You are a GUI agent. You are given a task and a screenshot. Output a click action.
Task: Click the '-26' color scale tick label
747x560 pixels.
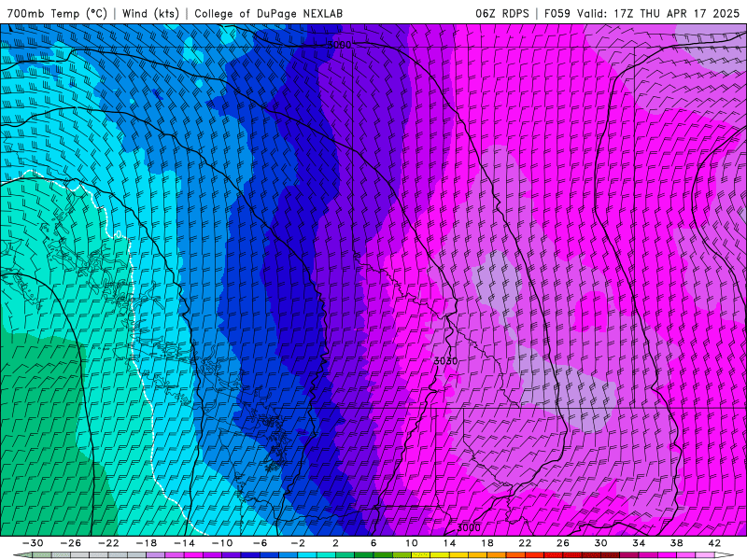tap(71, 543)
